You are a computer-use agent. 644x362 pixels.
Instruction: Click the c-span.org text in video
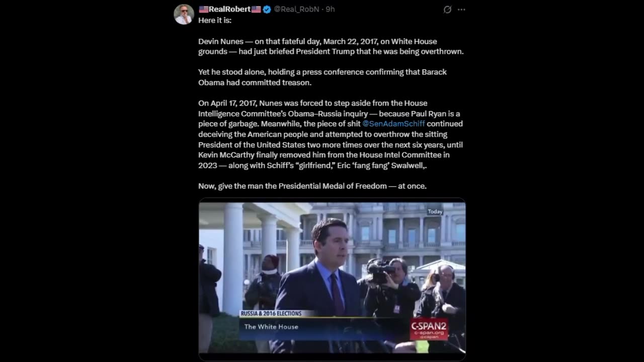point(428,333)
